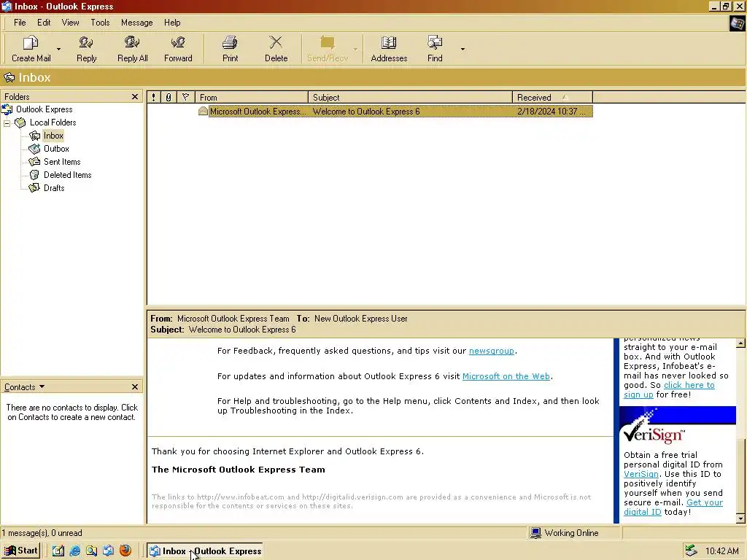Click the search quick launch icon
The image size is (747, 560).
[91, 551]
